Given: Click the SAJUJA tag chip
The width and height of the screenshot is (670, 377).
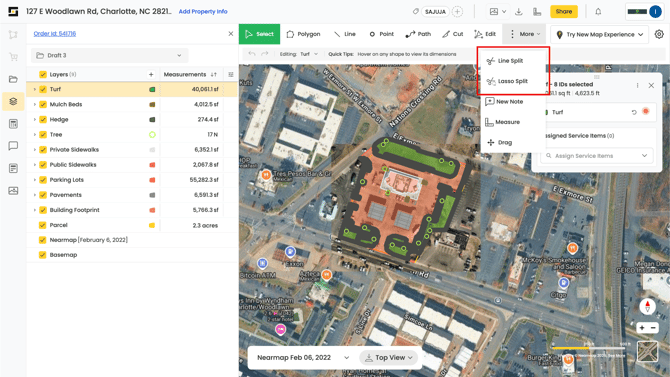Looking at the screenshot, I should coord(435,12).
